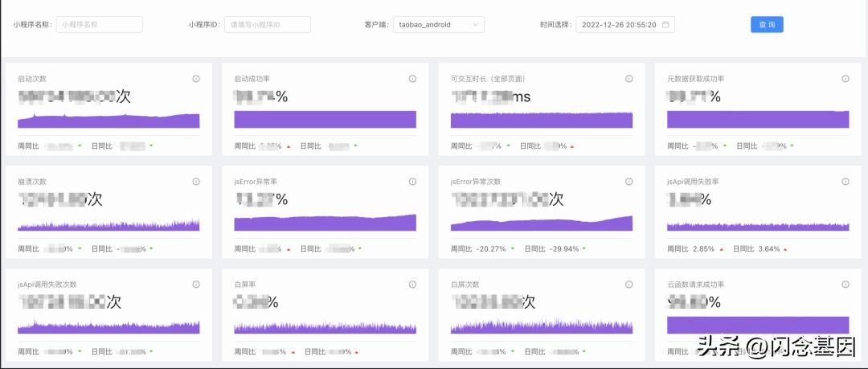Click the 小程序名称 input field
The width and height of the screenshot is (868, 369).
click(x=99, y=25)
